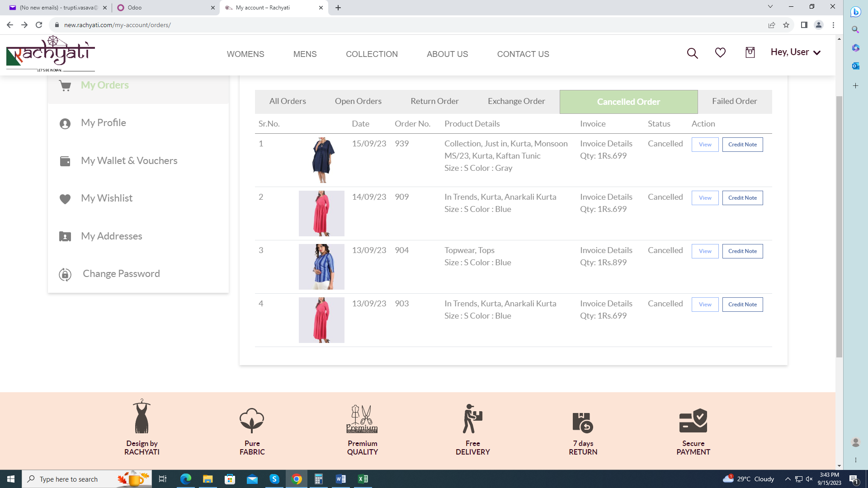Reload the page with refresh icon

tap(39, 25)
